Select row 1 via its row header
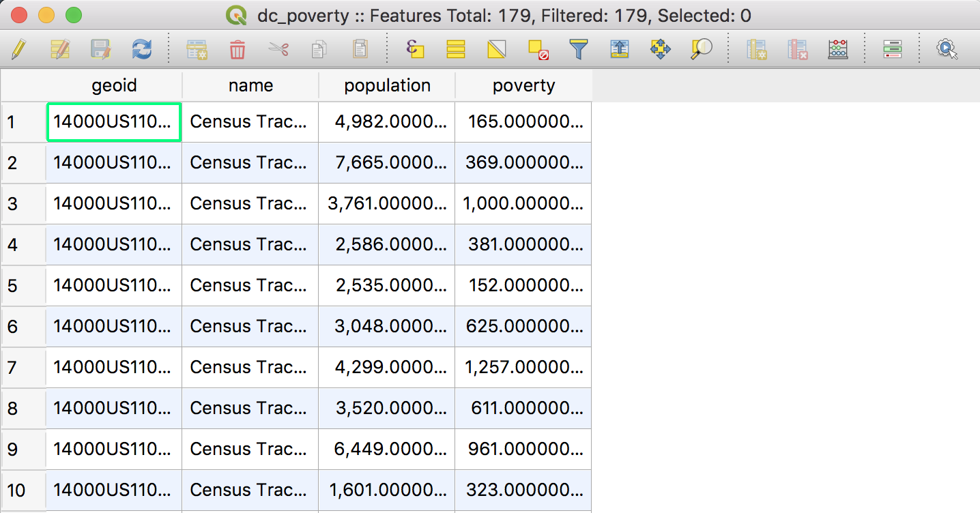The width and height of the screenshot is (980, 513). pos(23,122)
